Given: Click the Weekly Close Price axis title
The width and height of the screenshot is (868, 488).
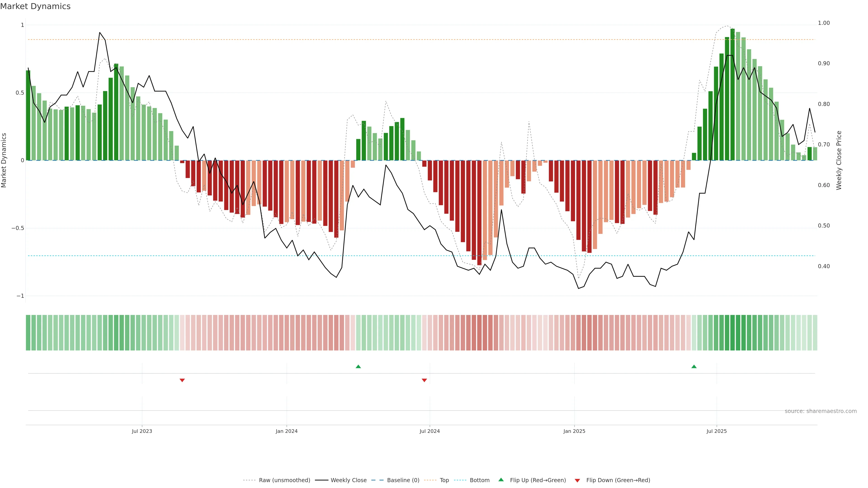Looking at the screenshot, I should tap(839, 160).
